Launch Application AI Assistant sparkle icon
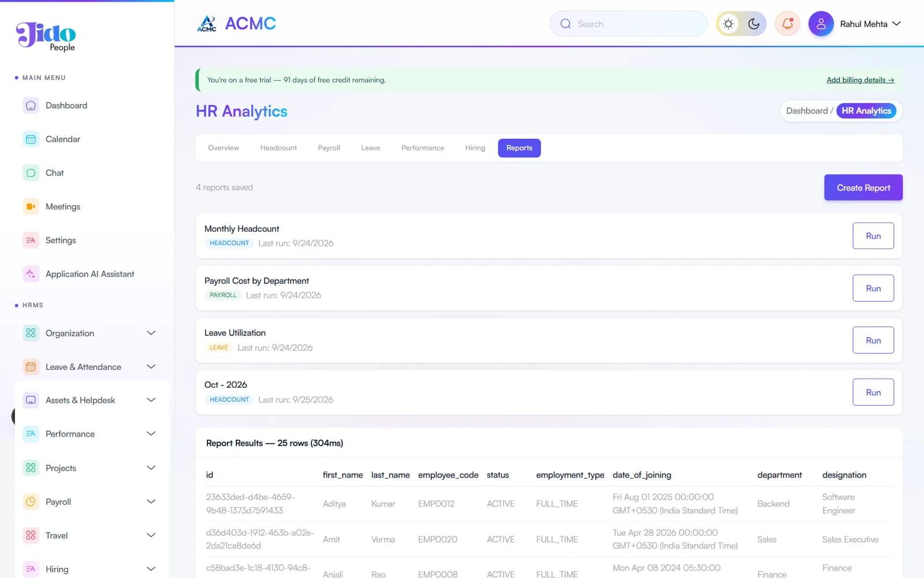 [x=31, y=274]
